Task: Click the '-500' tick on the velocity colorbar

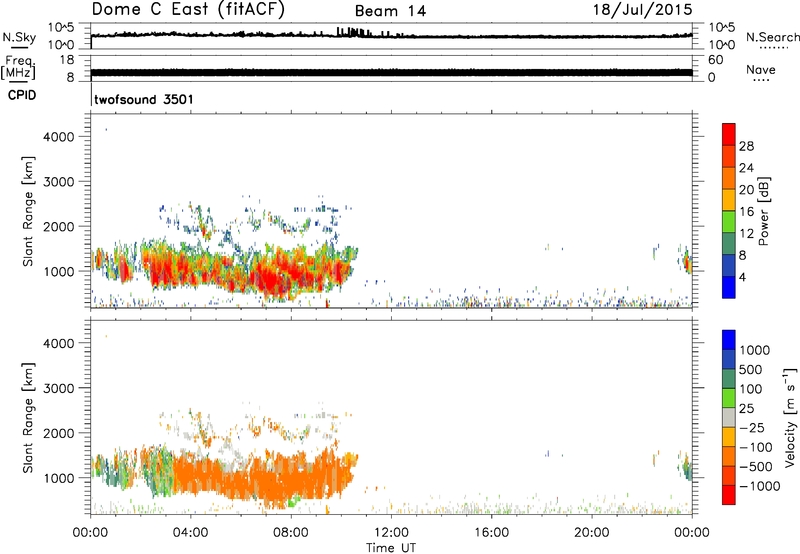Action: click(756, 466)
